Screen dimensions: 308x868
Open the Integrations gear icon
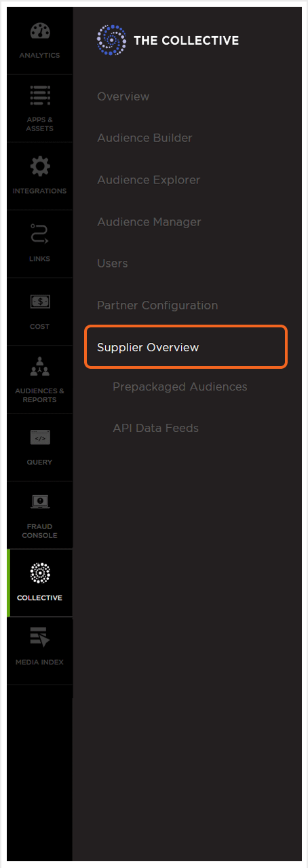click(x=40, y=166)
